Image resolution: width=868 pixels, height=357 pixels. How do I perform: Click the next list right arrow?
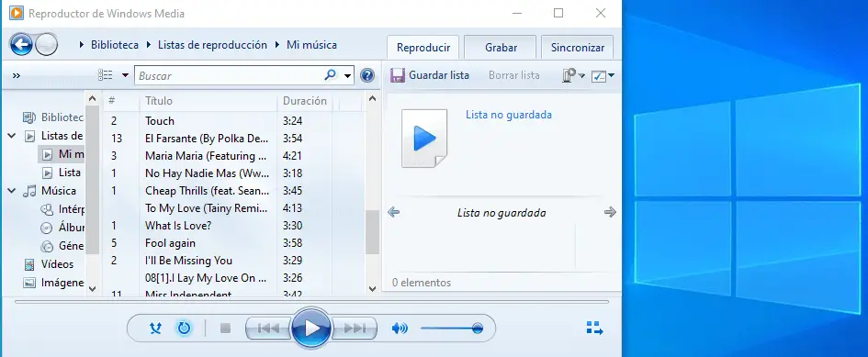[610, 212]
